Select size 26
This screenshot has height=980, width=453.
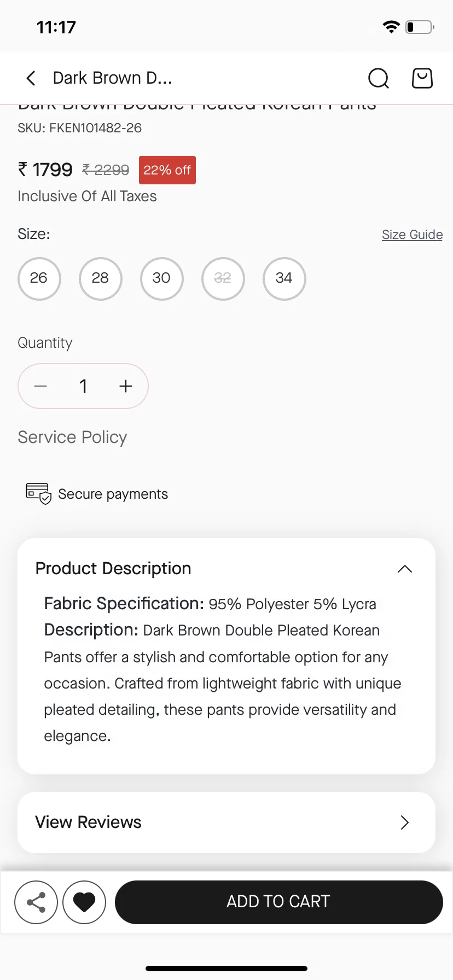[39, 278]
